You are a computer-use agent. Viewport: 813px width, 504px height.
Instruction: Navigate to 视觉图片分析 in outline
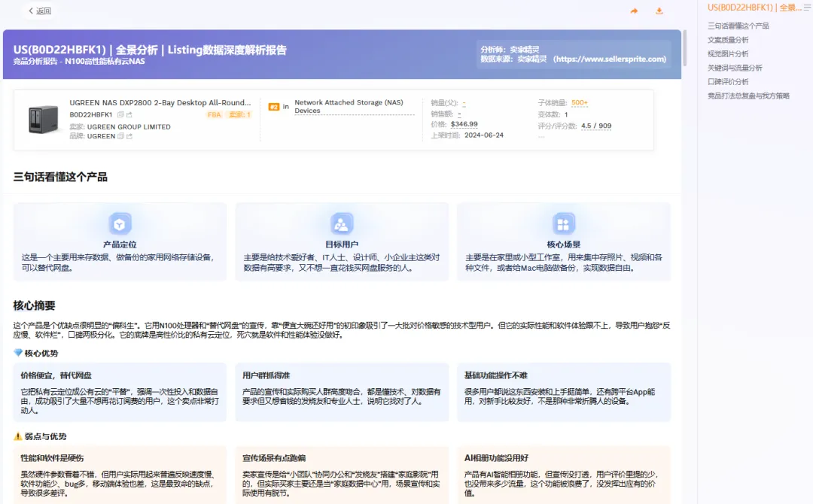(728, 54)
